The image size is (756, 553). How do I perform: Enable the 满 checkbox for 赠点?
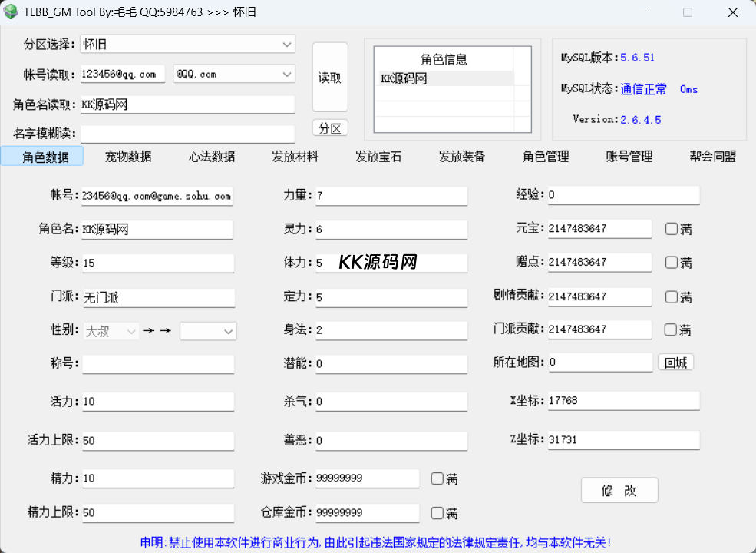tap(672, 263)
